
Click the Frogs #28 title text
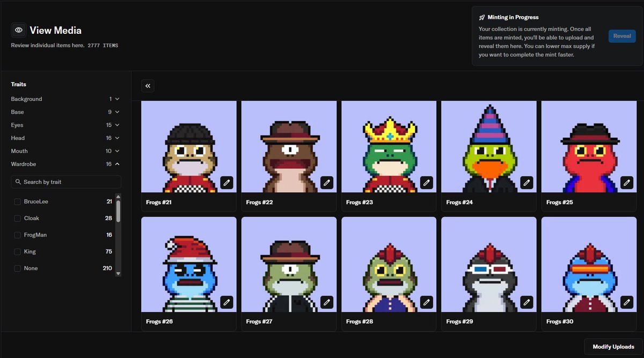point(360,322)
